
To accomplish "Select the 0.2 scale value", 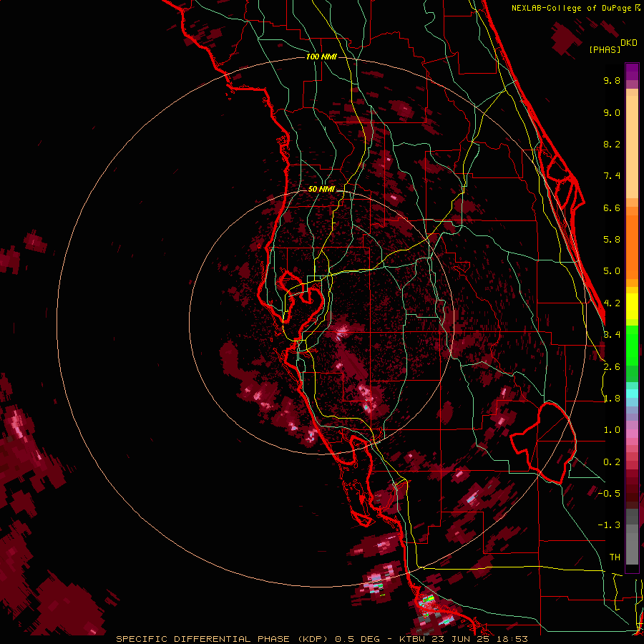I will pos(612,462).
